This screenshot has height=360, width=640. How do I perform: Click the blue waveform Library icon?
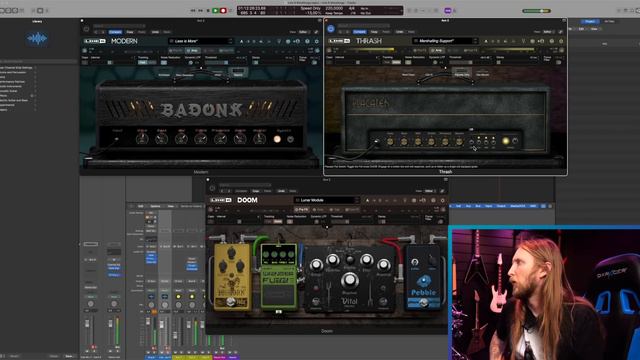pos(37,39)
